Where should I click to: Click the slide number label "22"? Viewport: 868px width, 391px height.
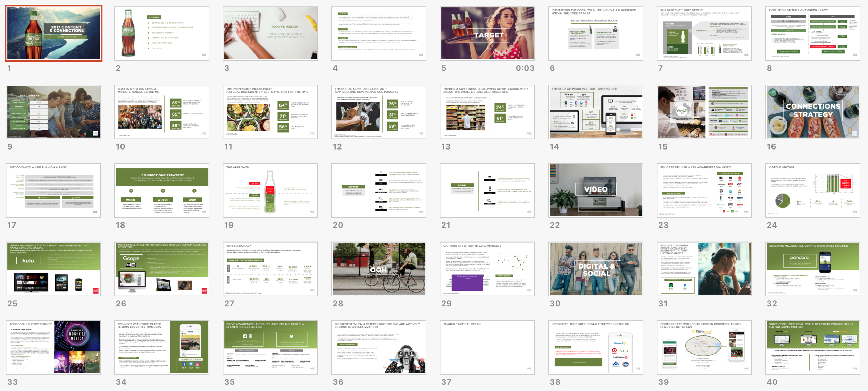coord(555,225)
